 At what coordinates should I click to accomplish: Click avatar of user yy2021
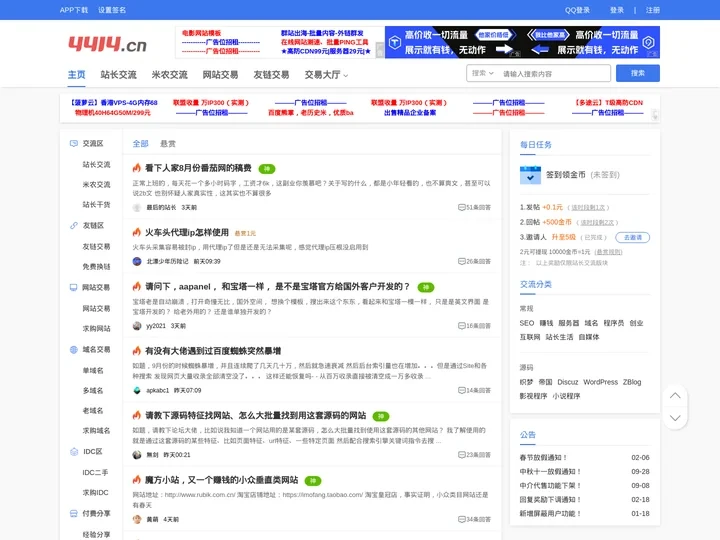pos(137,326)
